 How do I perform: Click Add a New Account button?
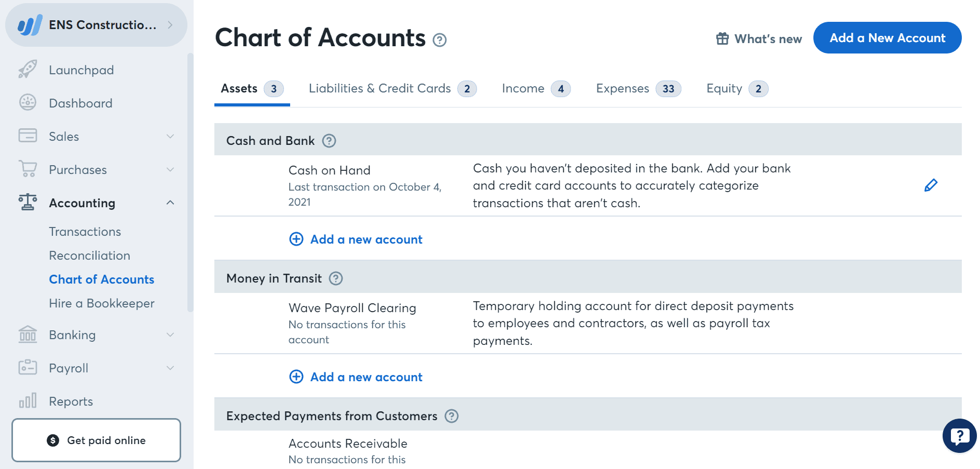coord(887,37)
